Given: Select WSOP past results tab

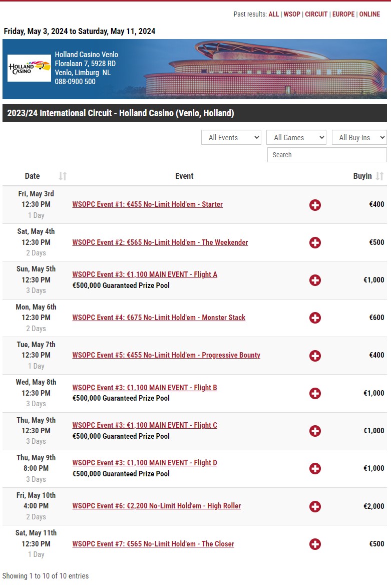Looking at the screenshot, I should [x=292, y=15].
